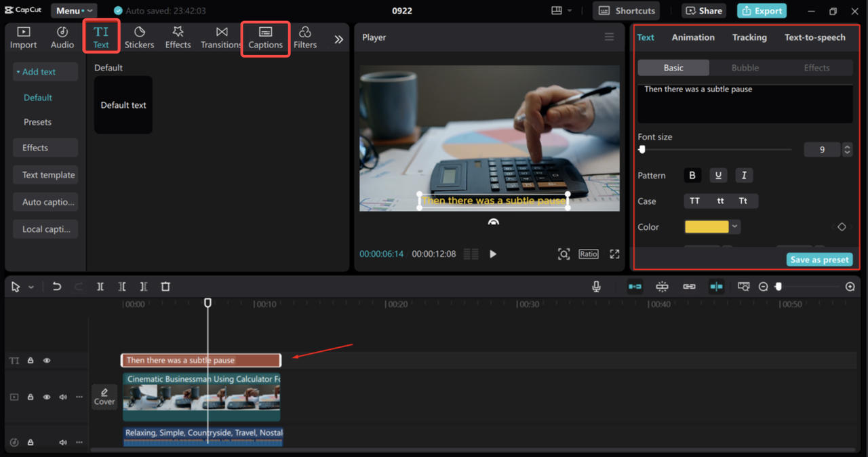
Task: Select the Basic sub-tab
Action: pos(673,68)
